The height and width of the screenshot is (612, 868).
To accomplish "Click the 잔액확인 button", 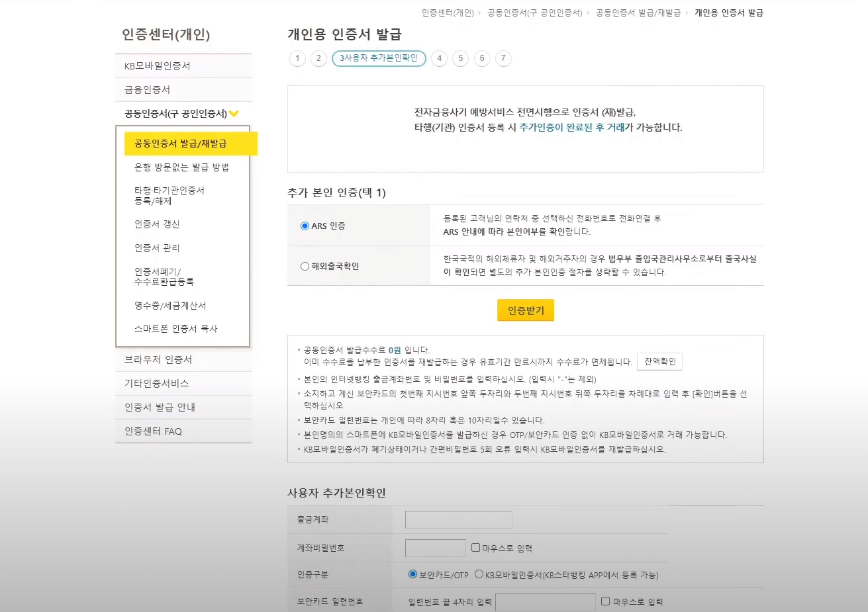I will coord(659,361).
